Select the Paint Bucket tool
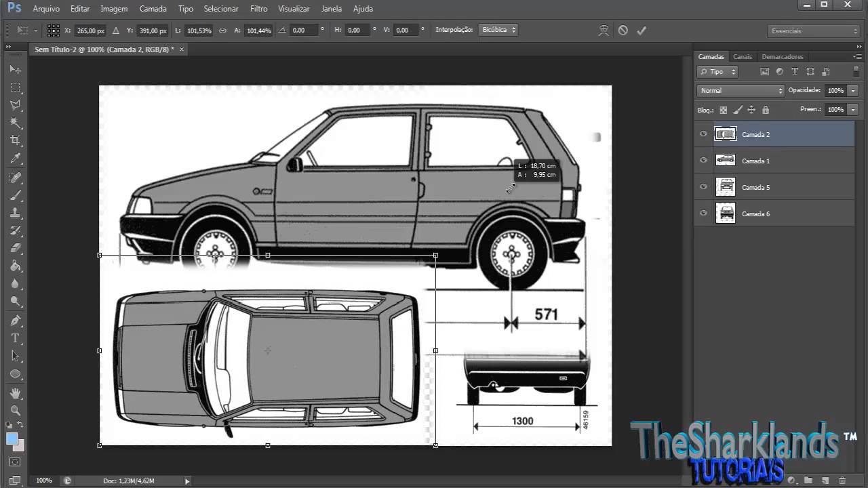Viewport: 868px width, 488px height. coord(15,266)
